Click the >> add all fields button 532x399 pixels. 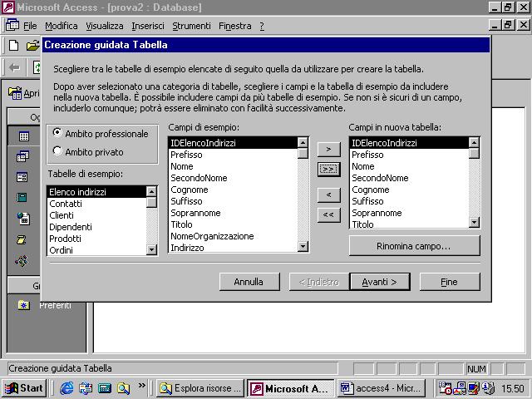pos(328,169)
